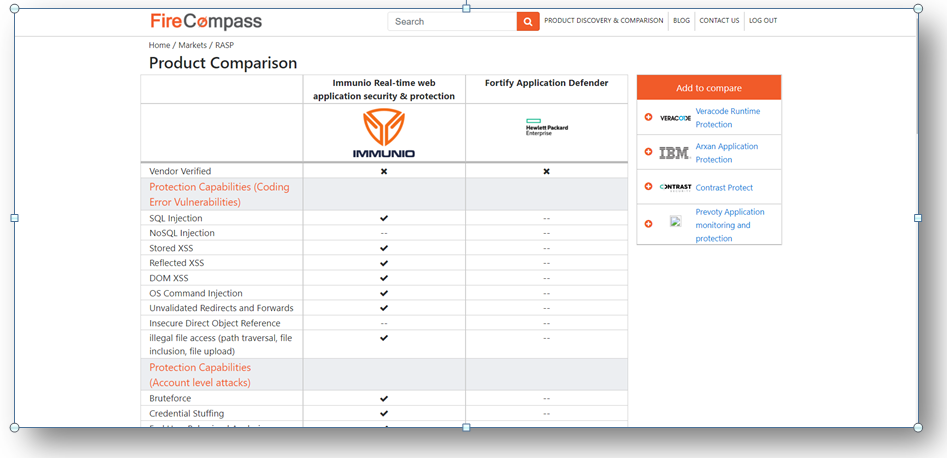Open Veracode Runtime Protection link
This screenshot has width=947, height=458.
tap(728, 118)
